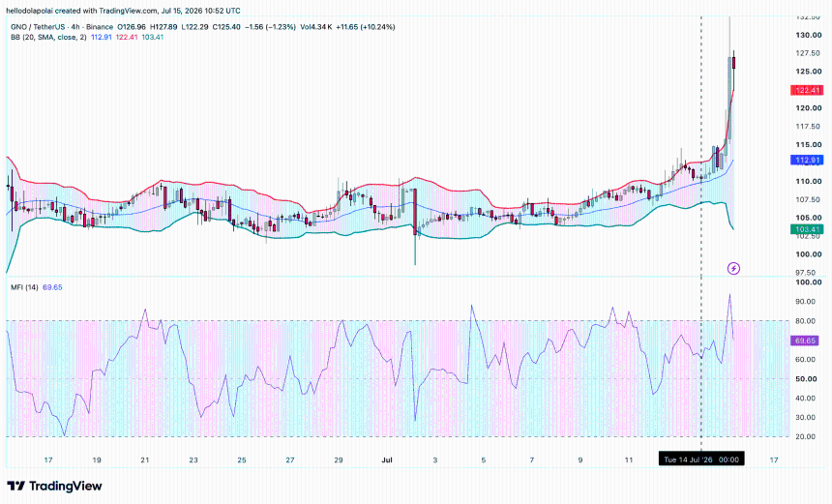Click the TradingView logo at bottom
Viewport: 832px width, 504px height.
click(x=54, y=486)
